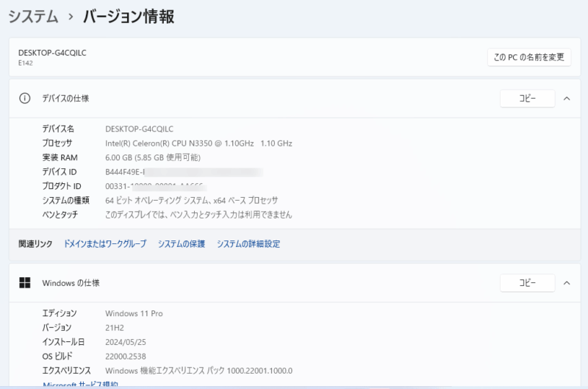
Task: Copy device specifications with コピー button
Action: [x=527, y=99]
